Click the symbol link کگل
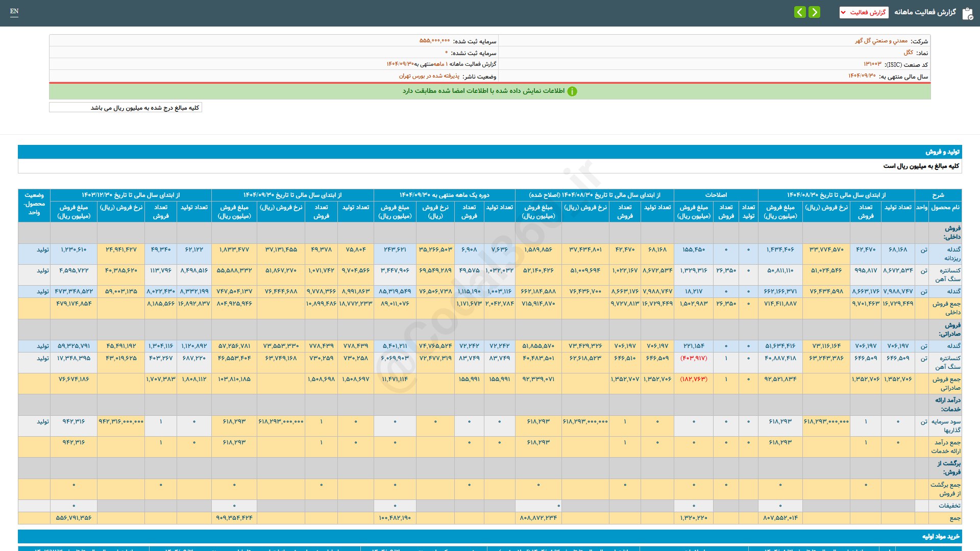Screen dimensions: 980x551 point(908,53)
